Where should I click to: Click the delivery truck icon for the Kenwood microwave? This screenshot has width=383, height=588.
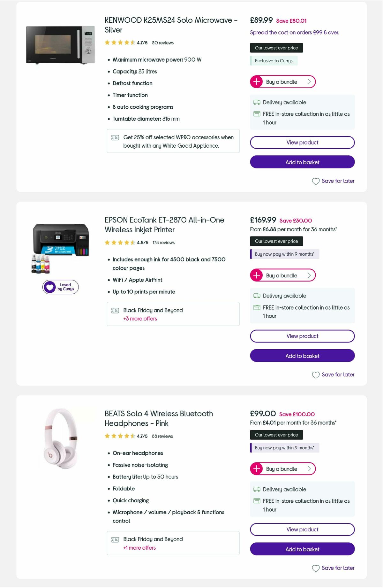(257, 102)
